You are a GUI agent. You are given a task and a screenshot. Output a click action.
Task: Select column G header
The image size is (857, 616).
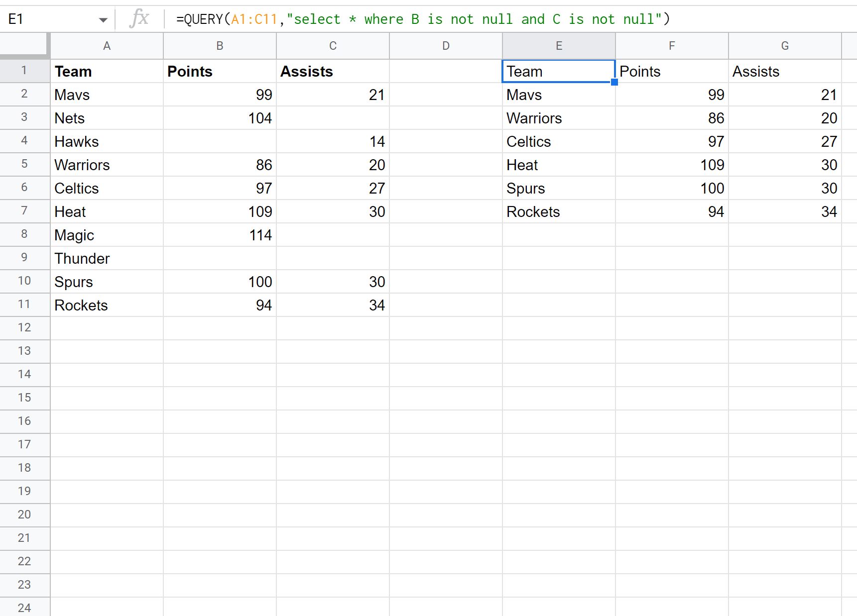785,46
